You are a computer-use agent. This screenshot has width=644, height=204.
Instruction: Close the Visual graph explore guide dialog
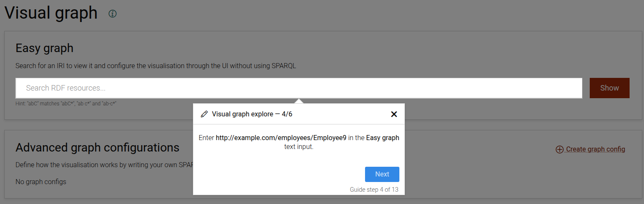coord(394,114)
